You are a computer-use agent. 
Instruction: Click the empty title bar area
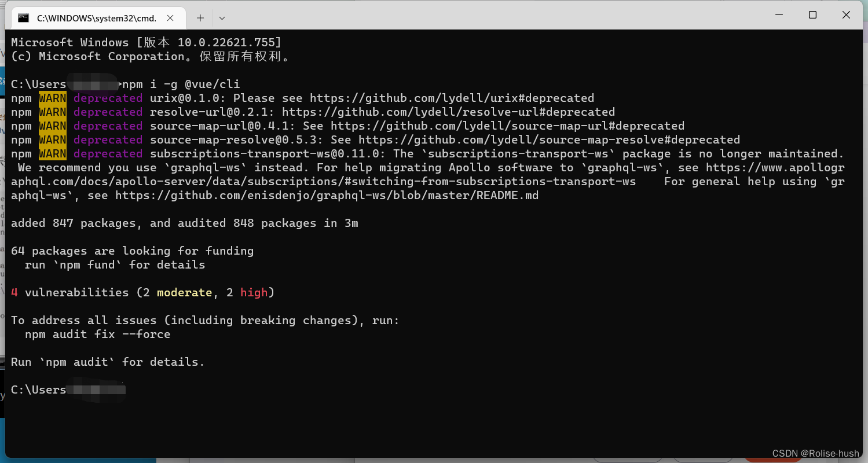pyautogui.click(x=492, y=15)
